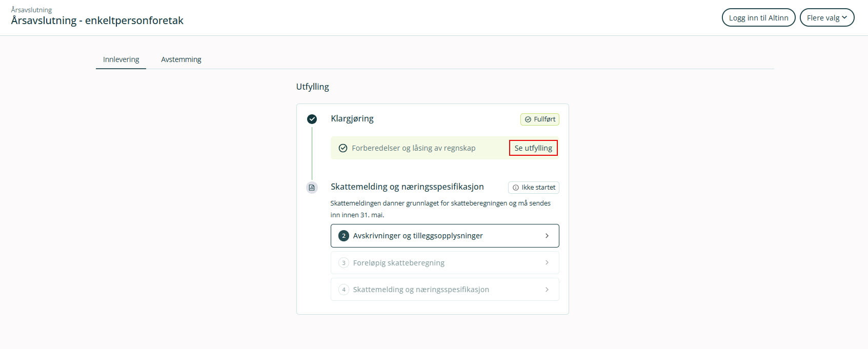The image size is (868, 349).
Task: Click the document icon beside Skattemelding heading
Action: (x=312, y=188)
